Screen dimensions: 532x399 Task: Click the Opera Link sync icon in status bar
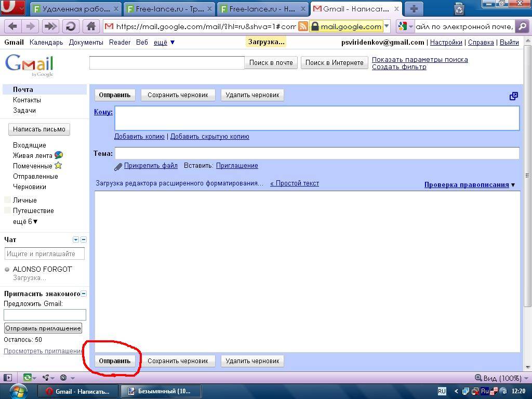click(x=27, y=378)
